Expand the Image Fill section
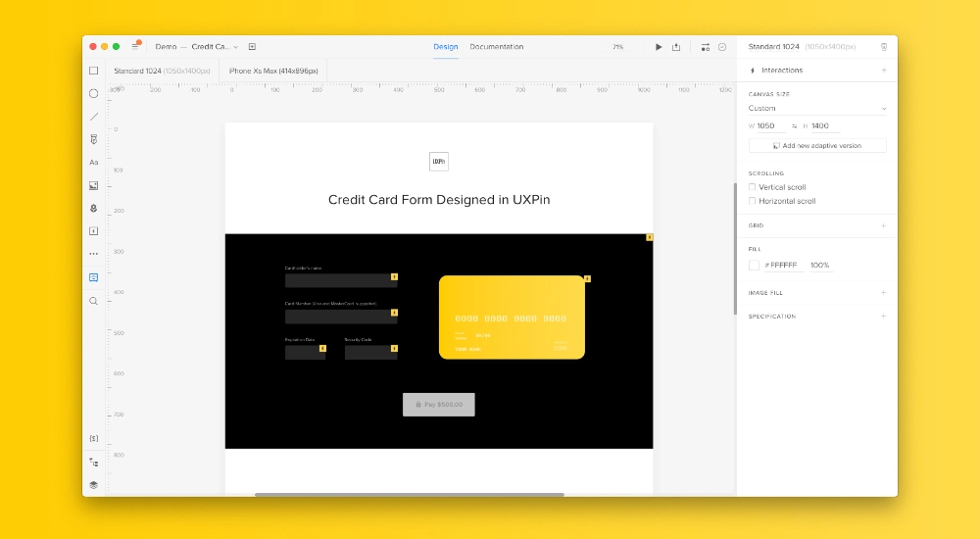This screenshot has height=539, width=980. (883, 293)
